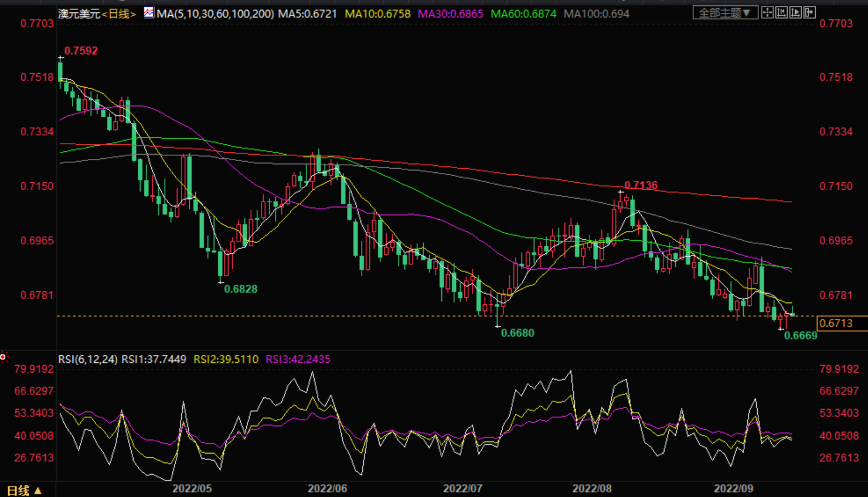Click the 0.7592 high price label
Screen dimensions: 868x497
pos(81,51)
